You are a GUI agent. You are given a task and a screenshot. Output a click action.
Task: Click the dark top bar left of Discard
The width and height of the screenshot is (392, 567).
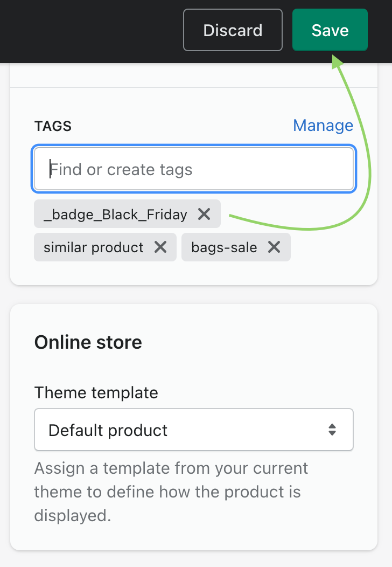(86, 30)
